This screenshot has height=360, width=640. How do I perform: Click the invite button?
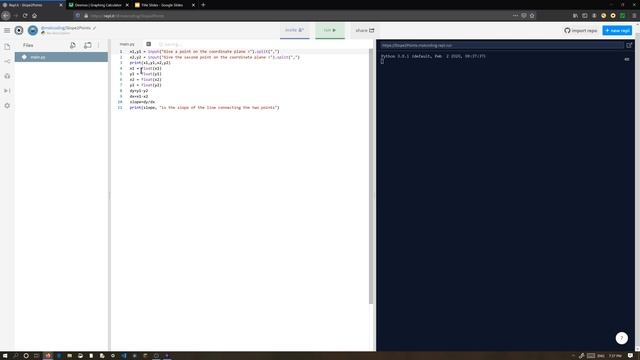point(294,30)
